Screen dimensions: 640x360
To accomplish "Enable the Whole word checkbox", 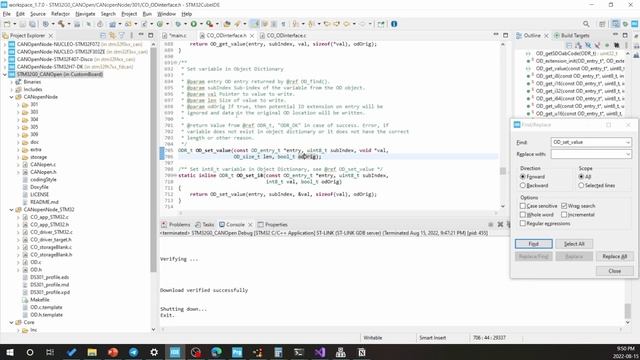I will pyautogui.click(x=523, y=215).
